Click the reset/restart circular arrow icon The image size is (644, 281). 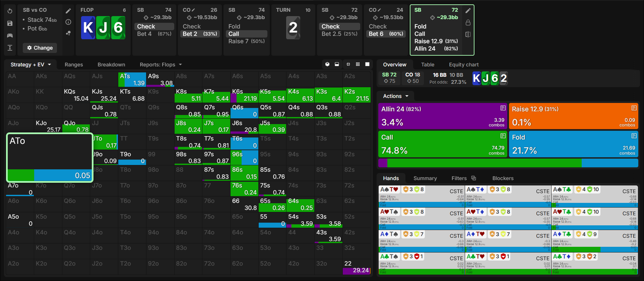coord(10,11)
